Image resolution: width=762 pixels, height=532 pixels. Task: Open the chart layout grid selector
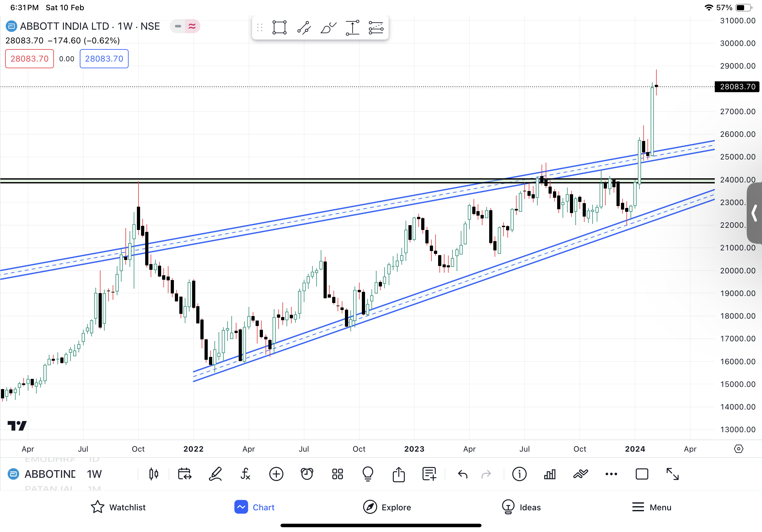pos(338,474)
